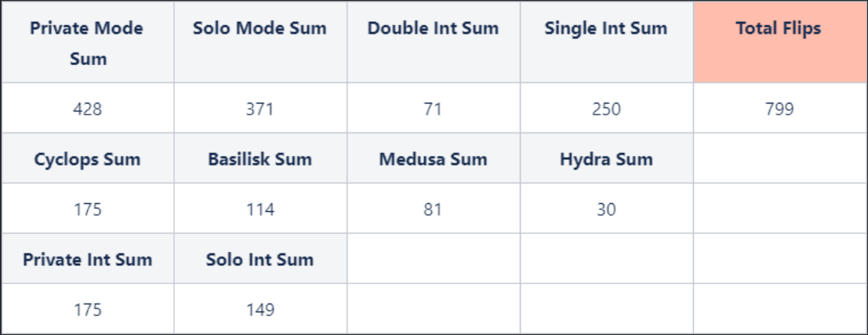The height and width of the screenshot is (335, 868).
Task: Select the Total Flips value 799
Action: (779, 109)
